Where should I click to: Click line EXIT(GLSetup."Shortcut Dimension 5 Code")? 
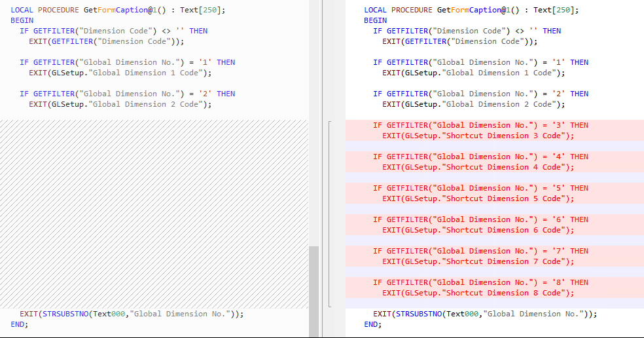(x=478, y=198)
